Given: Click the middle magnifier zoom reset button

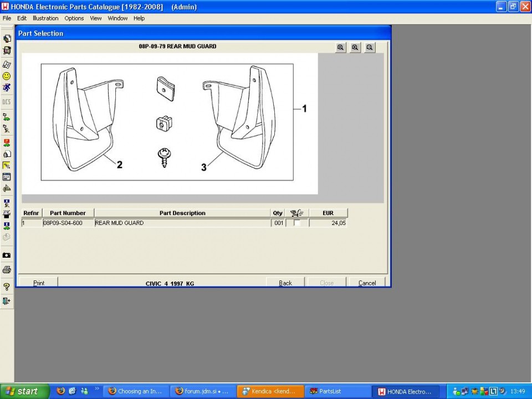Looking at the screenshot, I should point(355,48).
